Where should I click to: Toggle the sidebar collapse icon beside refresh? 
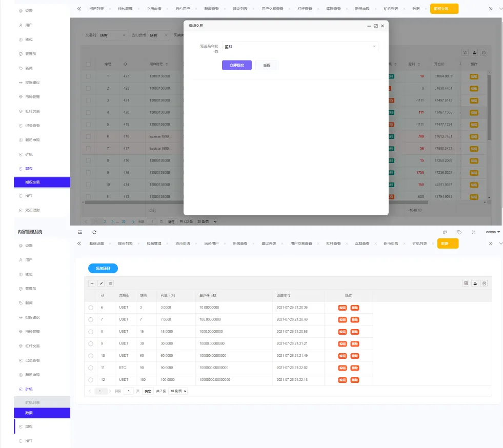coord(79,232)
